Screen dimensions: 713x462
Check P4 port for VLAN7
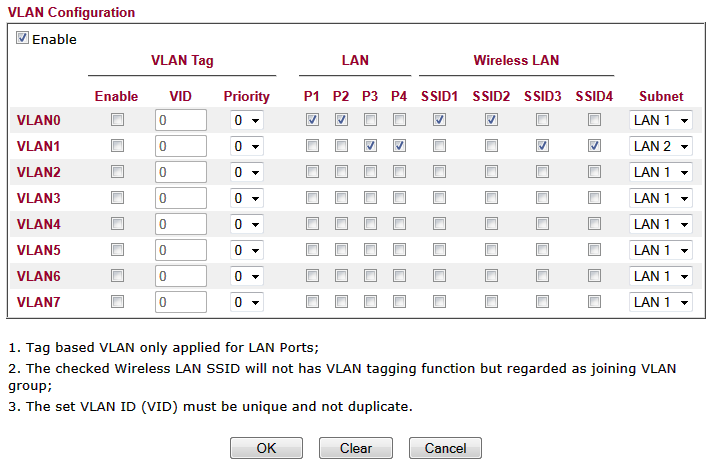tap(399, 302)
